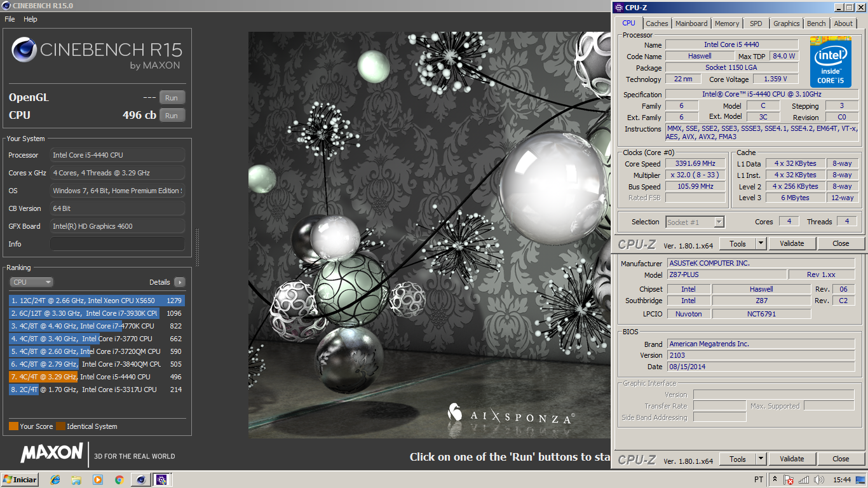868x488 pixels.
Task: Select highlighted ranking row Core i5-4440
Action: 97,377
